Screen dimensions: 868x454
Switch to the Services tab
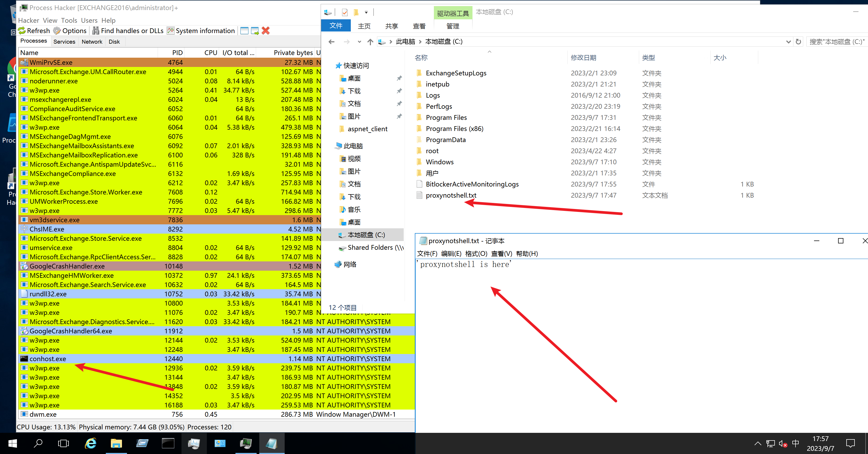pos(64,42)
